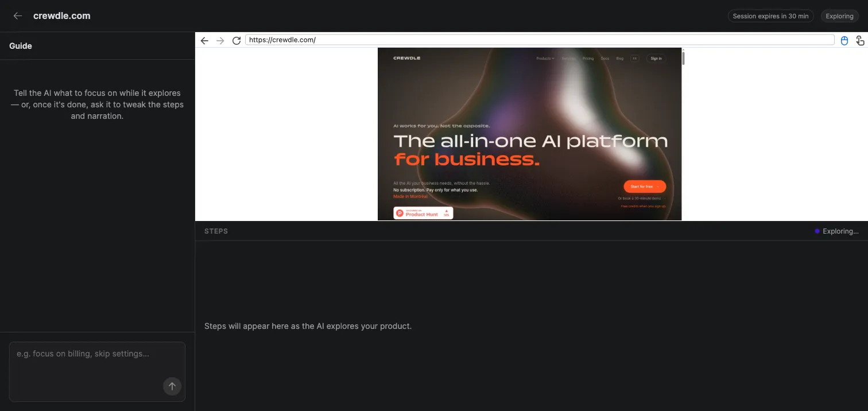This screenshot has height=411, width=868.
Task: Click the Exploring... indicator in the steps bar
Action: pyautogui.click(x=836, y=231)
